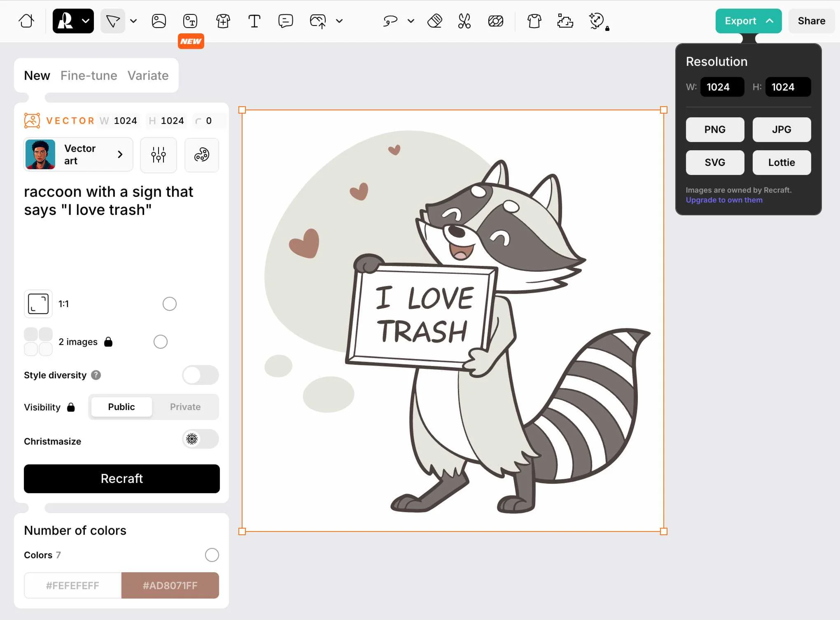Screen dimensions: 840x620
Task: Click Upgrade to own them link
Action: (724, 200)
